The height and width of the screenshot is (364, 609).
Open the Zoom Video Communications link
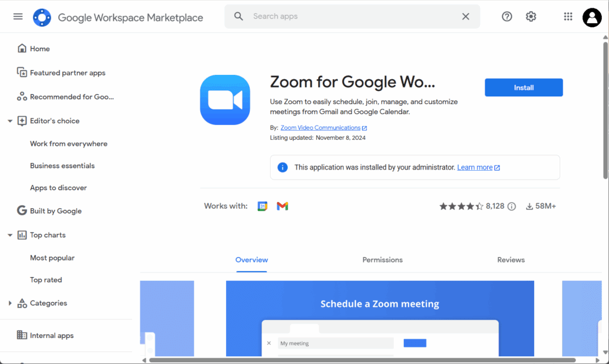point(321,128)
